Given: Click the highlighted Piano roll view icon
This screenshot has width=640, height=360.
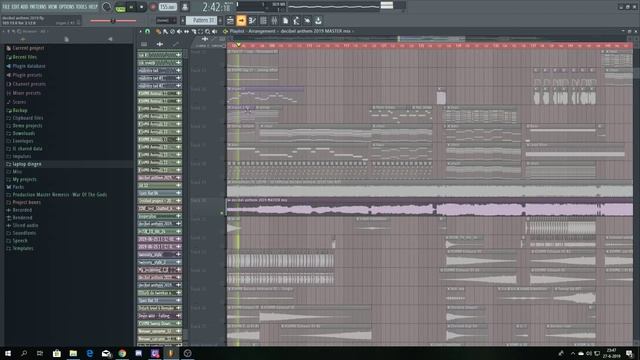Looking at the screenshot, I should [x=241, y=20].
